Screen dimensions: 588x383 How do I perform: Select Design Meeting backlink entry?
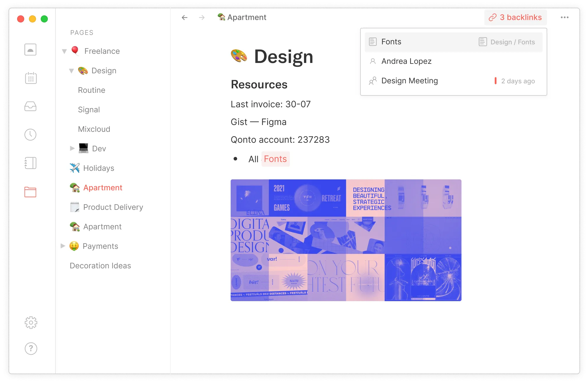409,81
